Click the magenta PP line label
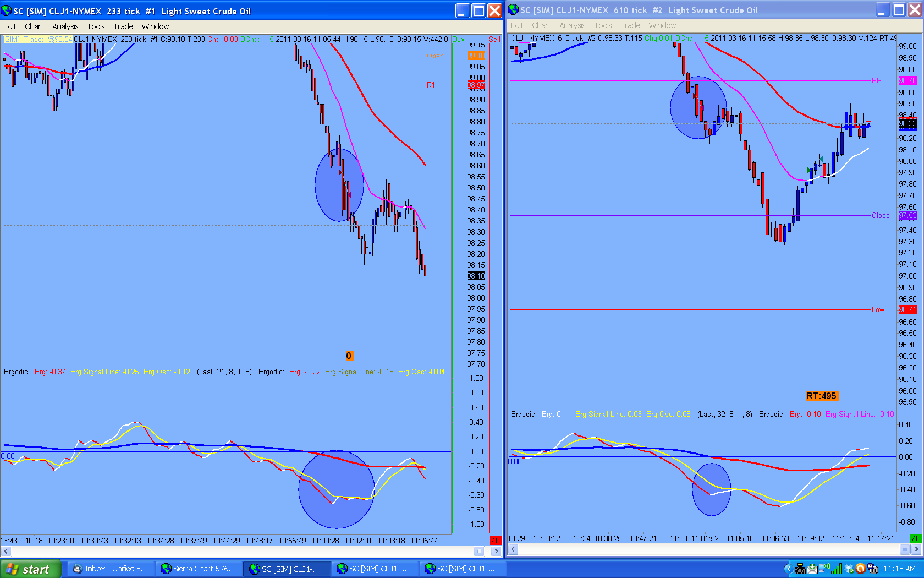 tap(876, 80)
